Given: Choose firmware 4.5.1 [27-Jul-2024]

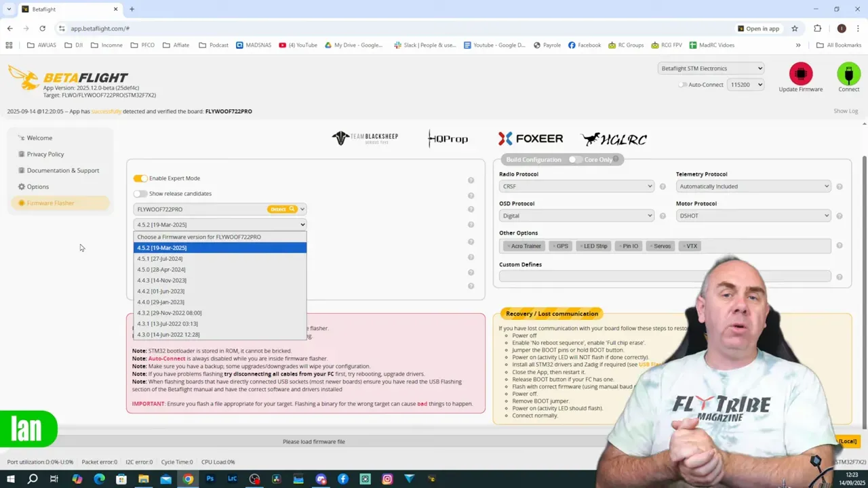Looking at the screenshot, I should coord(220,258).
